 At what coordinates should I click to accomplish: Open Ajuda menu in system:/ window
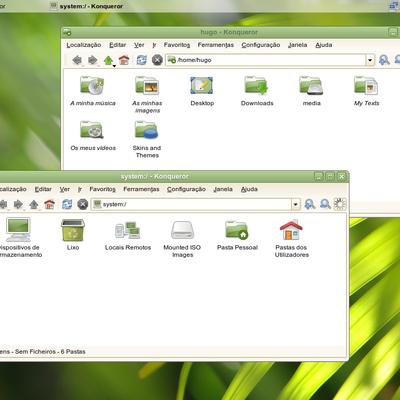point(249,189)
